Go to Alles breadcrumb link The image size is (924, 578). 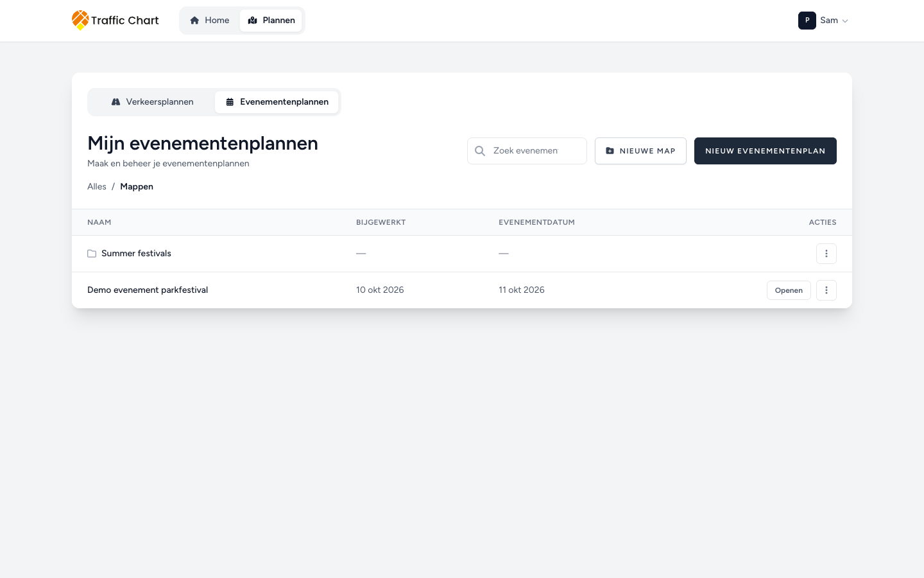point(97,187)
